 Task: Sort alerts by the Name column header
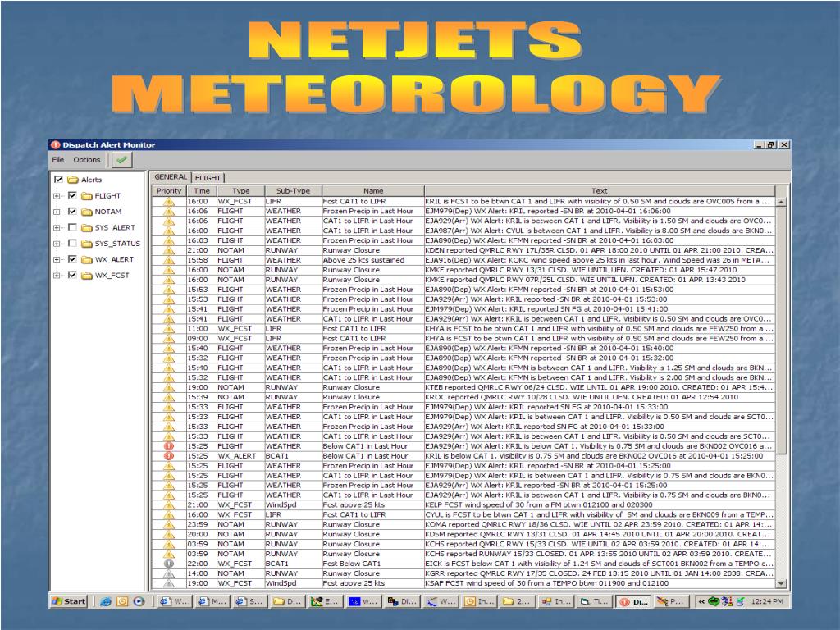point(373,190)
